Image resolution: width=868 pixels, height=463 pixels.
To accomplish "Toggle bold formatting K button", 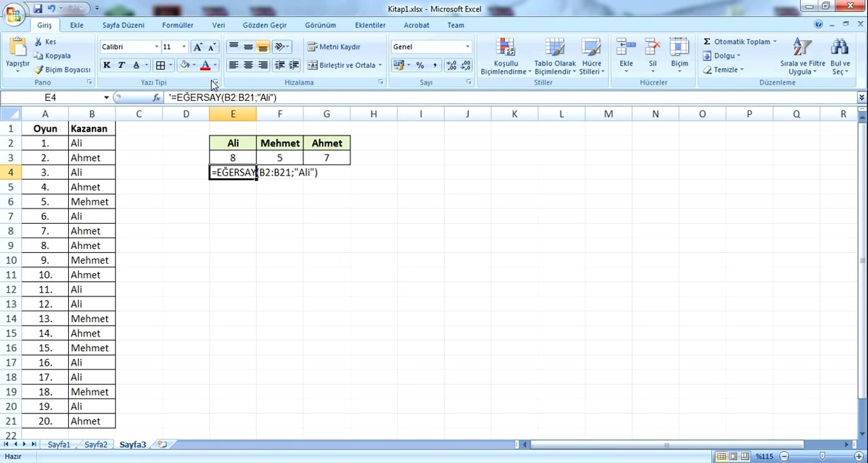I will pyautogui.click(x=107, y=65).
